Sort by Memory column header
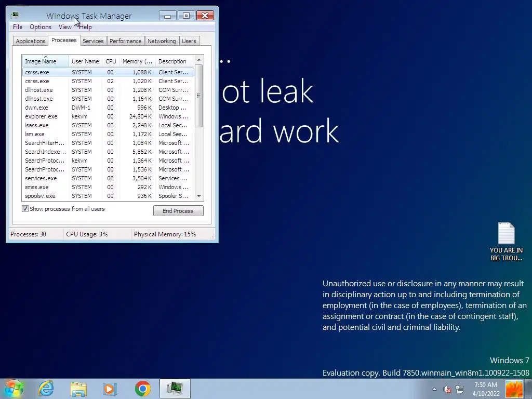 click(137, 61)
